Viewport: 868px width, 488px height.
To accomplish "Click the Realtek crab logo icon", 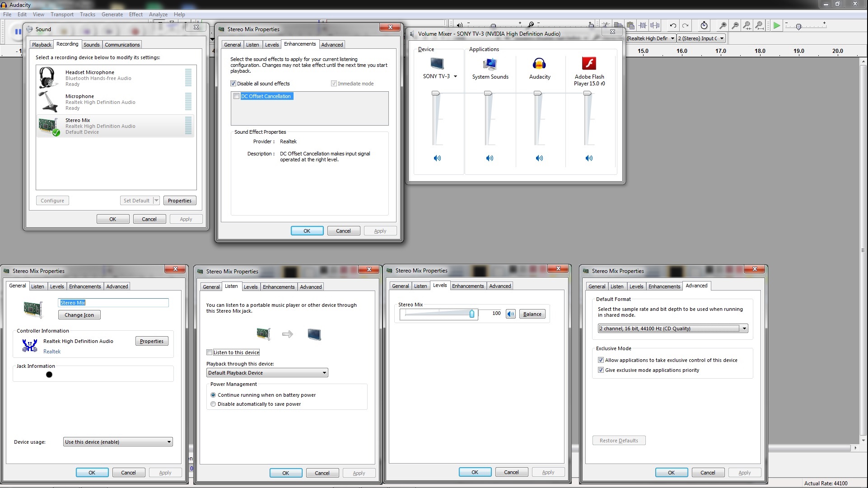I will [x=30, y=346].
